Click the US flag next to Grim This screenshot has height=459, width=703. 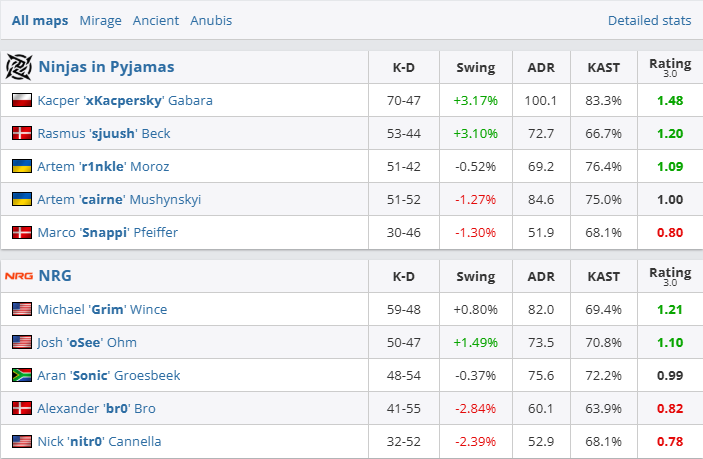pos(21,309)
